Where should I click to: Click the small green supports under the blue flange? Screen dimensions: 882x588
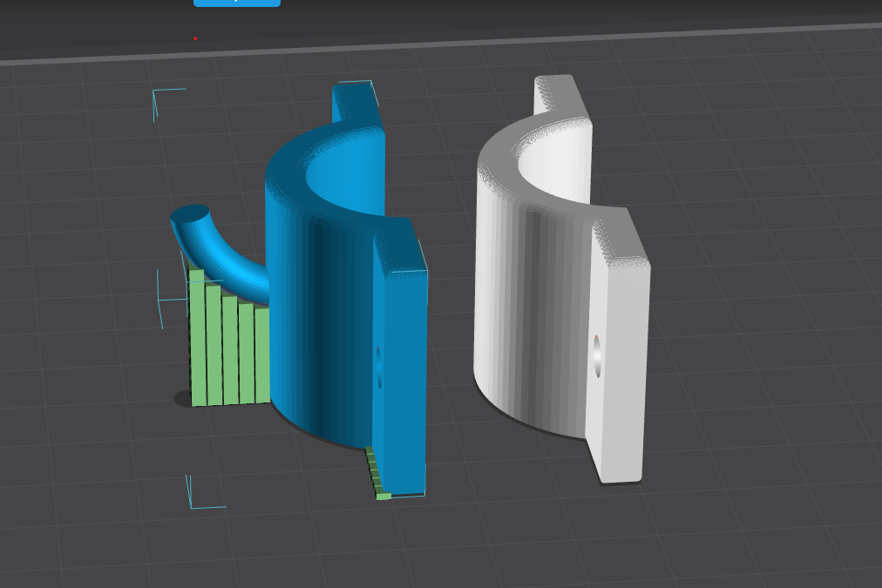378,473
